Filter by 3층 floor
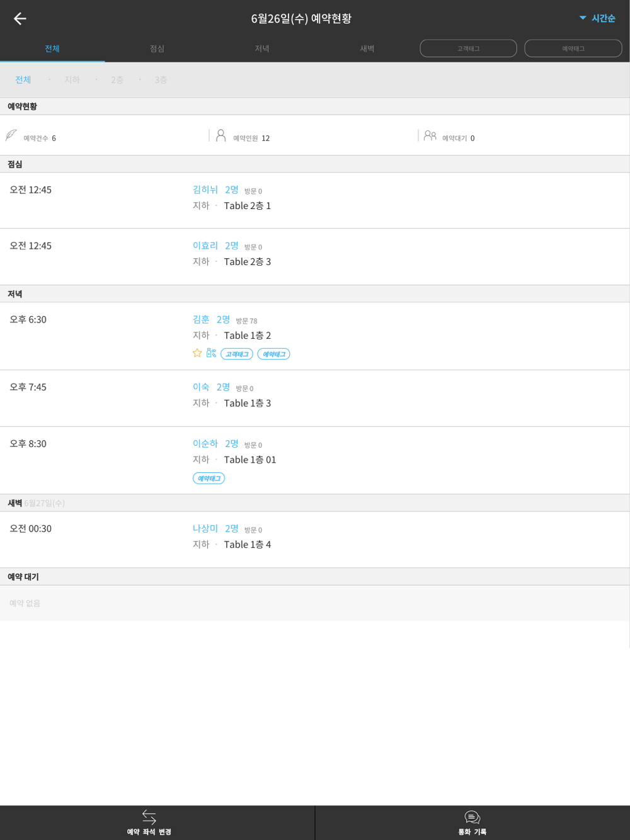The width and height of the screenshot is (630, 840). 161,80
